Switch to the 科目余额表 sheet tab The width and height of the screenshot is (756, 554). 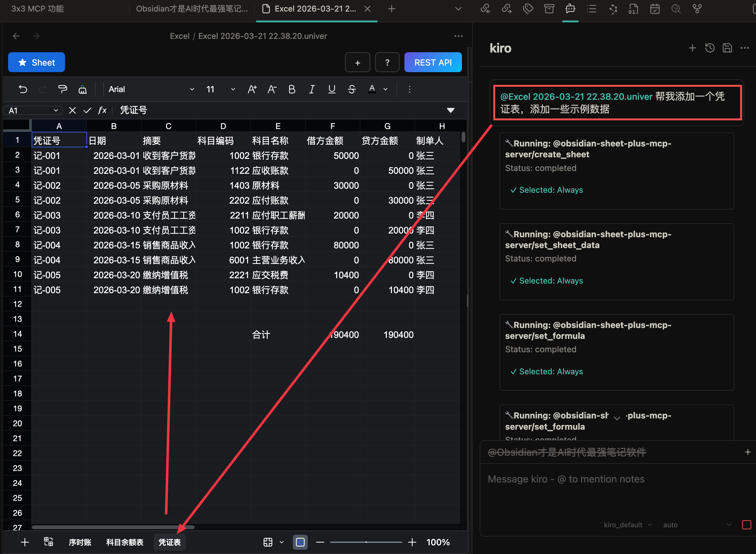[125, 542]
